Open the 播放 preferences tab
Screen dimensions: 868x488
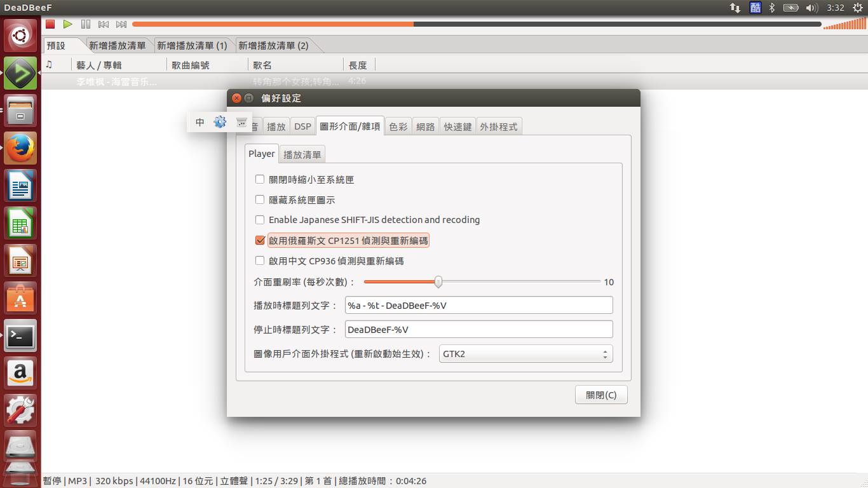click(x=276, y=126)
